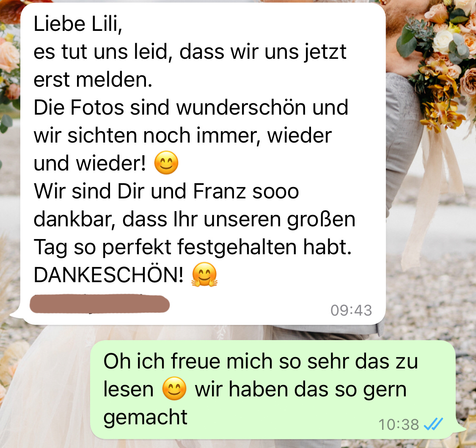Click the hugging emoji after DANKESCHÖN
Viewport: 476px width, 448px height.
204,275
